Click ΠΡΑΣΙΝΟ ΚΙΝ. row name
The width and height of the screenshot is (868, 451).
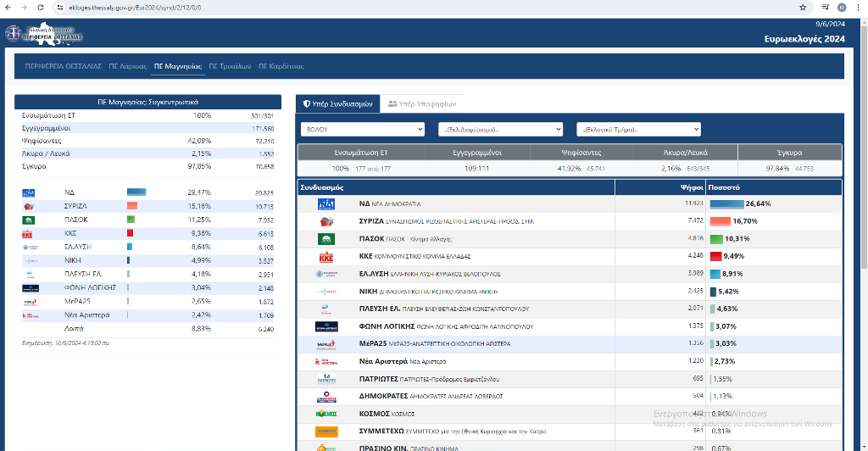(409, 448)
